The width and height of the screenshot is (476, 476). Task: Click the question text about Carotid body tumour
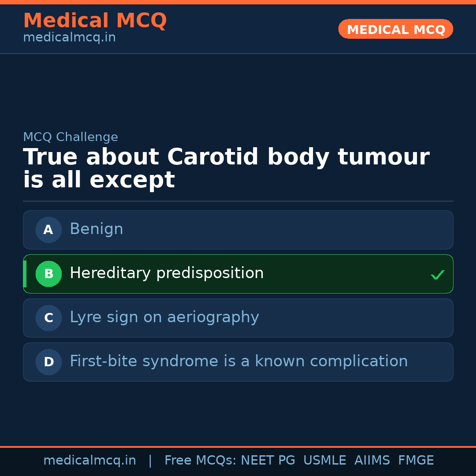pyautogui.click(x=226, y=168)
